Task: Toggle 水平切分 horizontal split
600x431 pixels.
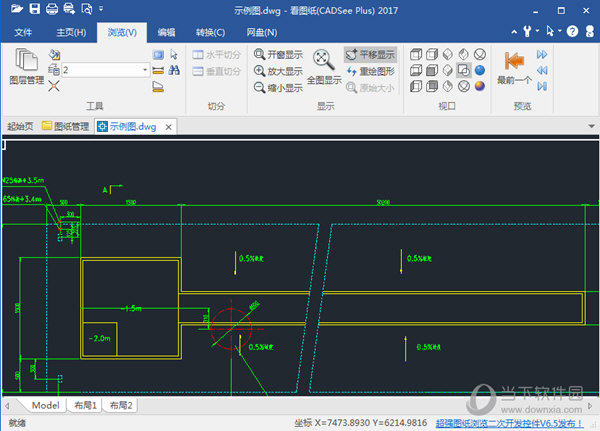Action: pos(217,55)
